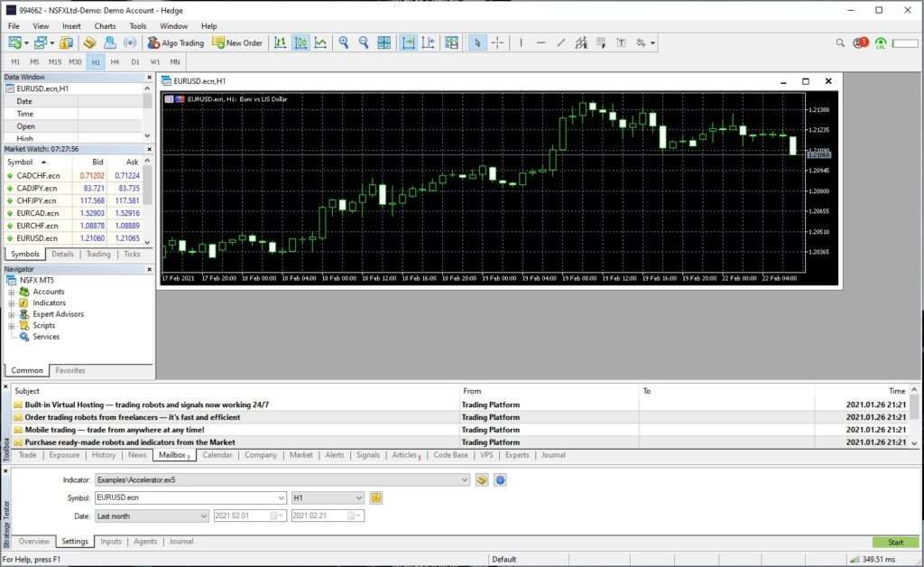Toggle chart auto scroll icon

(x=409, y=43)
